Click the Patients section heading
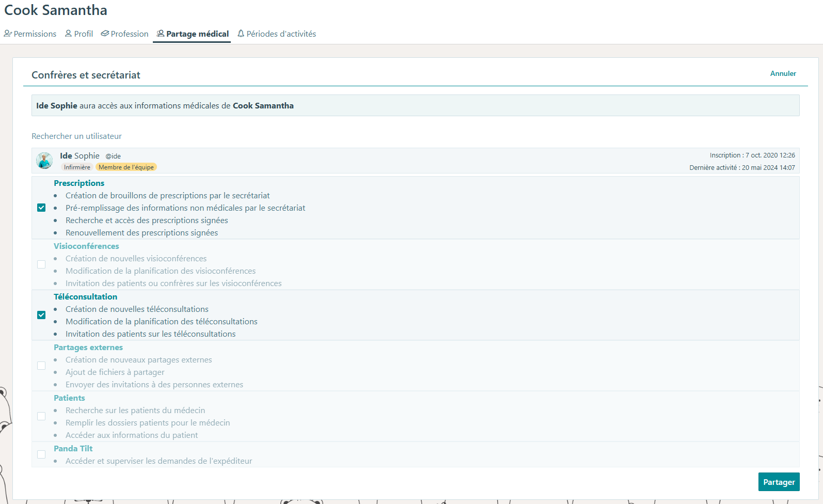 (69, 398)
